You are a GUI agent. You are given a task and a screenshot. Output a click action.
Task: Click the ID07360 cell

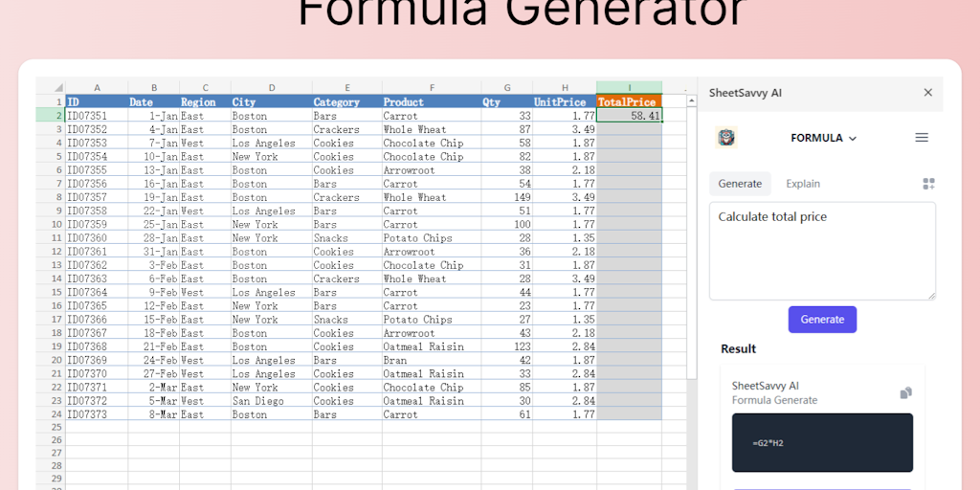(x=97, y=237)
